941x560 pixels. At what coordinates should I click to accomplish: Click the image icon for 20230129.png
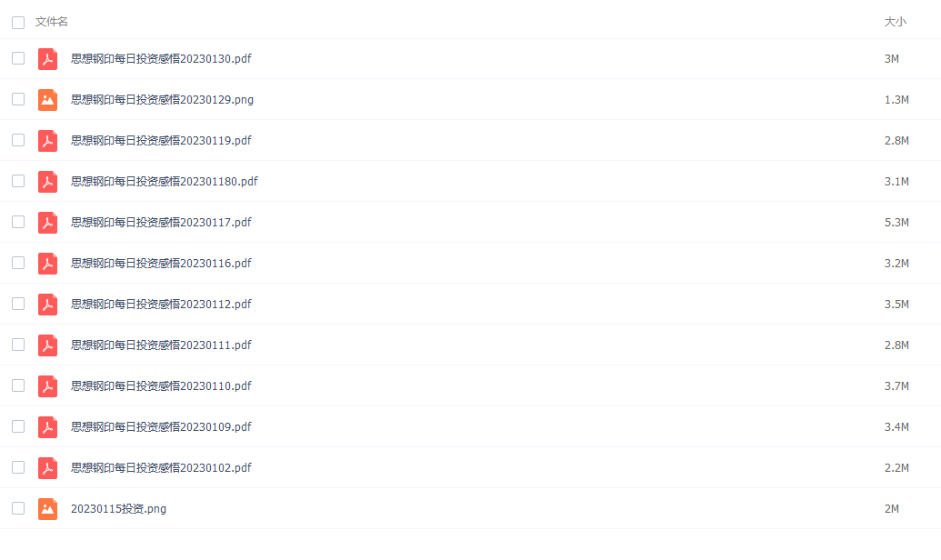point(47,100)
